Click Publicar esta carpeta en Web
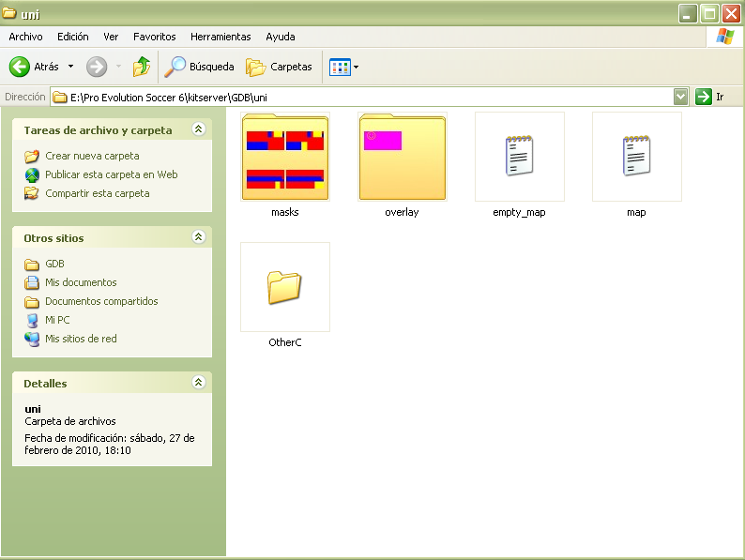The height and width of the screenshot is (560, 745). coord(111,174)
